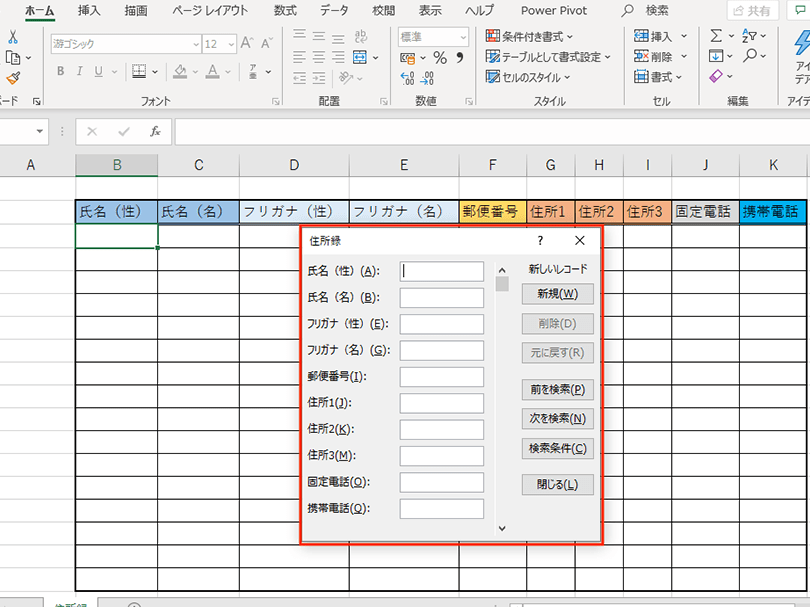Switch to the ホーム ribbon tab

40,10
